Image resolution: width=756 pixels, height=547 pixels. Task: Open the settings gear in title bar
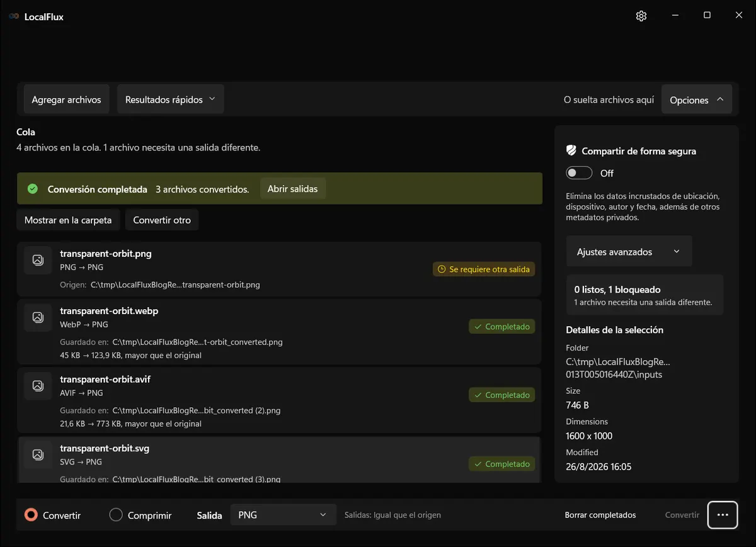[x=641, y=16]
